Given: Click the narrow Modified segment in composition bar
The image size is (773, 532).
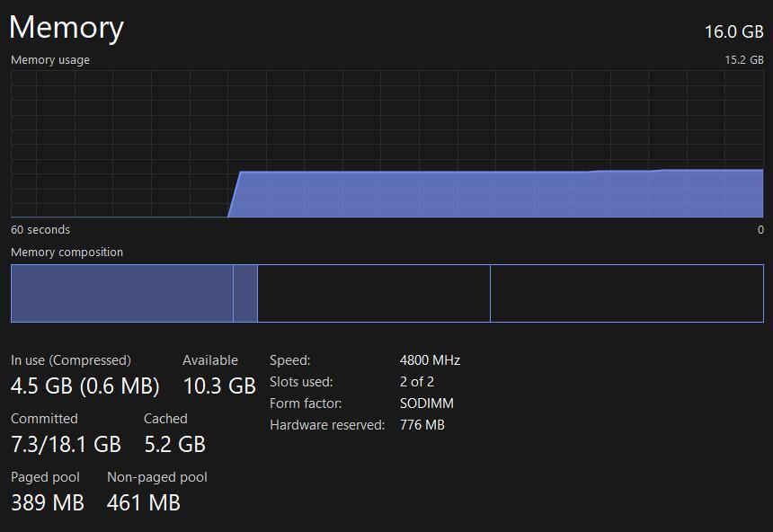Looking at the screenshot, I should 245,293.
